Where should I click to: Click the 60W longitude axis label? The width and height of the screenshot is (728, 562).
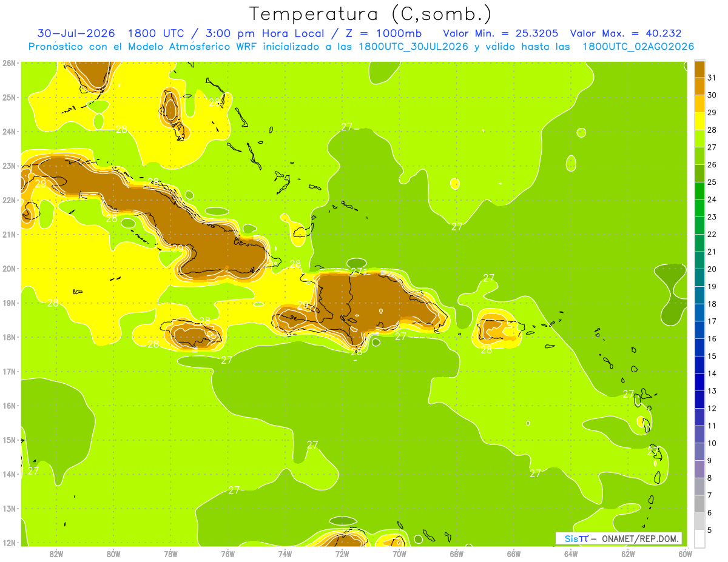(x=686, y=554)
